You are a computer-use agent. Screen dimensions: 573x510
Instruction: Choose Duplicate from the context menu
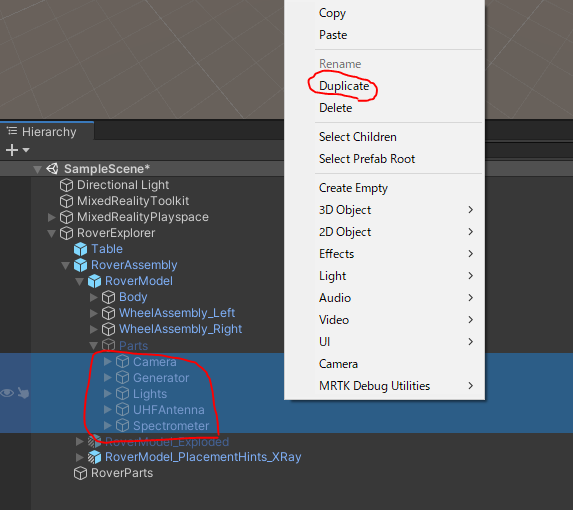384,86
